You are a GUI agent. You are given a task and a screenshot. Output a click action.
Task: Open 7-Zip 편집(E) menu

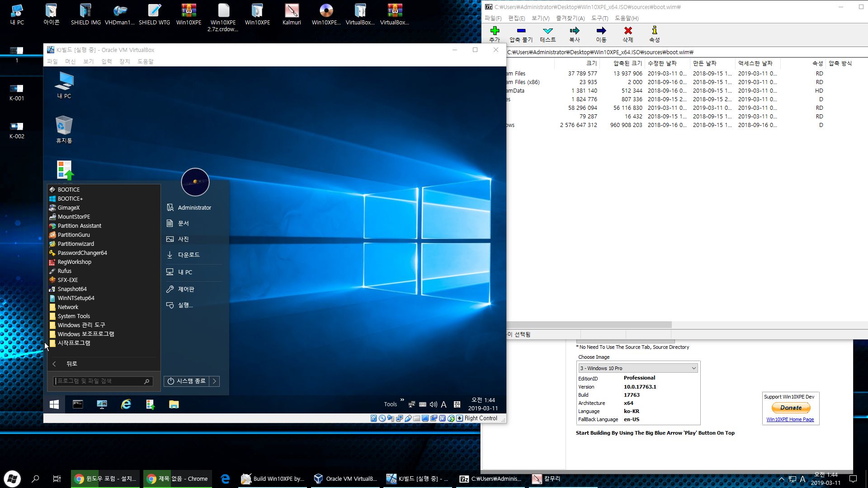[516, 18]
